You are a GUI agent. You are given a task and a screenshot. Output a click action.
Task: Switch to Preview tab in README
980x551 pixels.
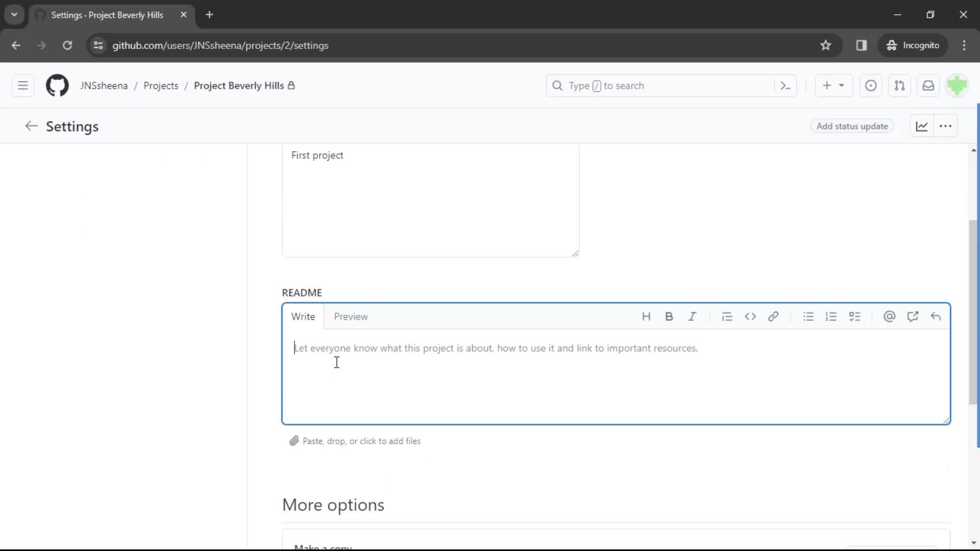[351, 316]
